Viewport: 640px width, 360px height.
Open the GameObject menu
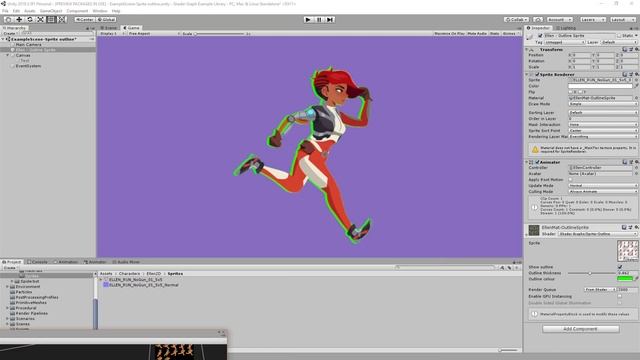[51, 11]
